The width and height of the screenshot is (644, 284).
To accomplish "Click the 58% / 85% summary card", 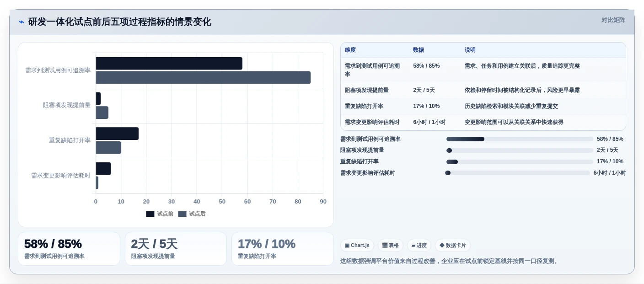I will click(x=69, y=249).
